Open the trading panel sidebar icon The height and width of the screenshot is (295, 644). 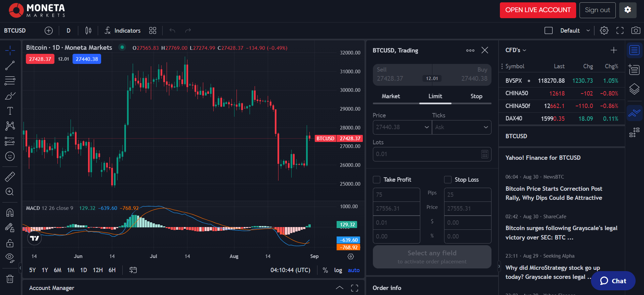point(634,113)
